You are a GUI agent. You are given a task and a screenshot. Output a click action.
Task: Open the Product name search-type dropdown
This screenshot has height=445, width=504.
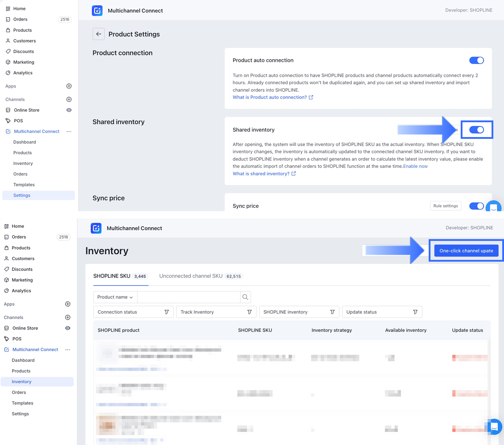click(115, 297)
